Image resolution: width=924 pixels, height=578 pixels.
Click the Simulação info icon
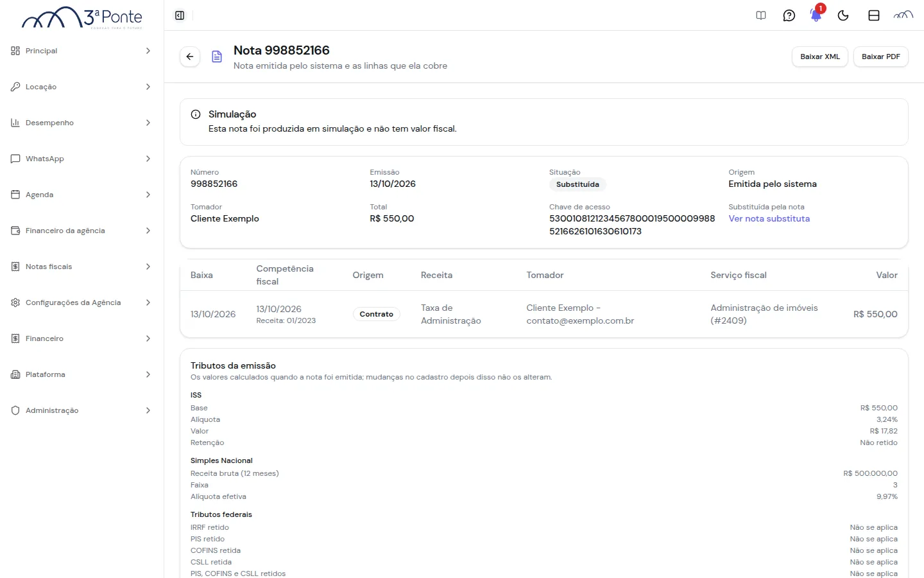tap(196, 114)
